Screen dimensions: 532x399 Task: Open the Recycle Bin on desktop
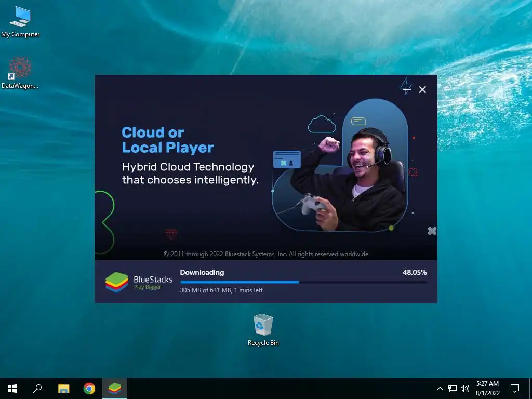coord(263,330)
